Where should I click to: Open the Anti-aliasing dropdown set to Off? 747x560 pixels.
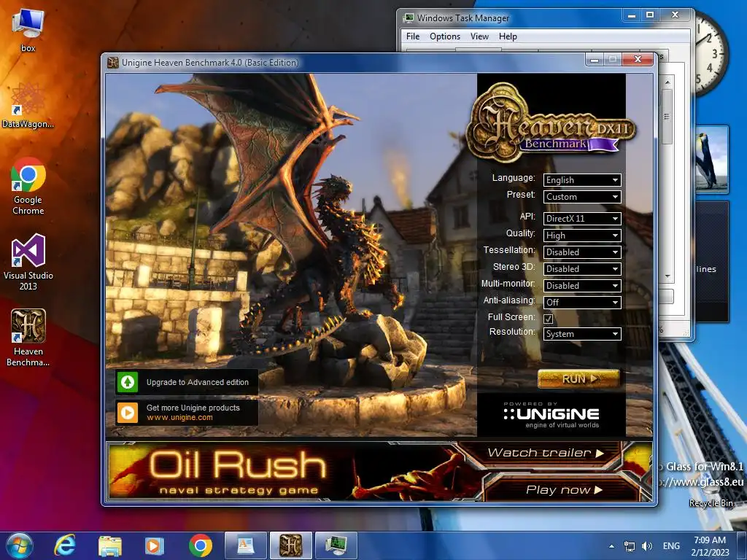pos(582,303)
